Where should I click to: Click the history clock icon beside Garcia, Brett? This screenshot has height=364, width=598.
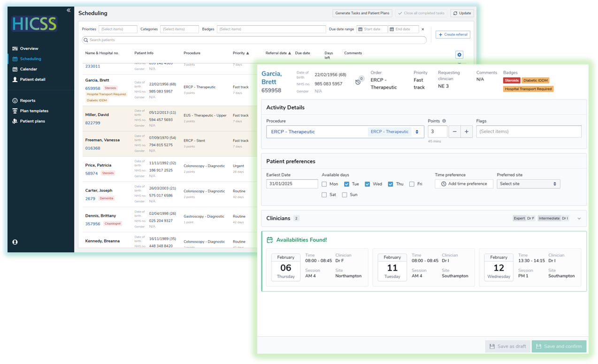[357, 81]
